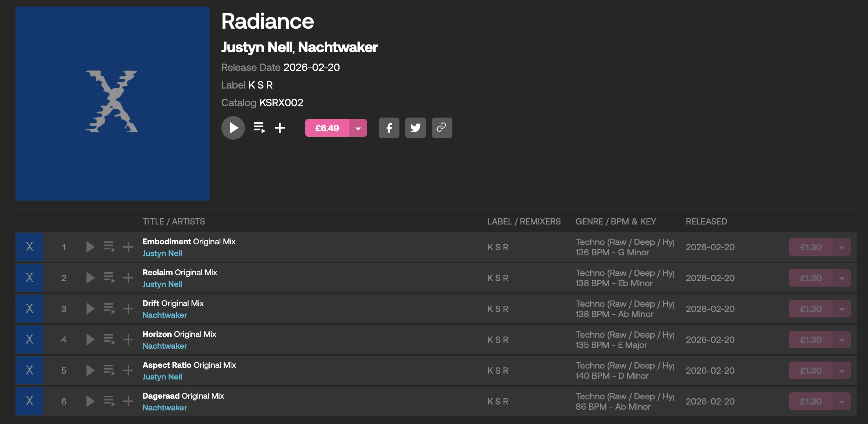Open the Justyn Nell artist link under Embodiment
Viewport: 868px width, 424px height.
tap(162, 254)
